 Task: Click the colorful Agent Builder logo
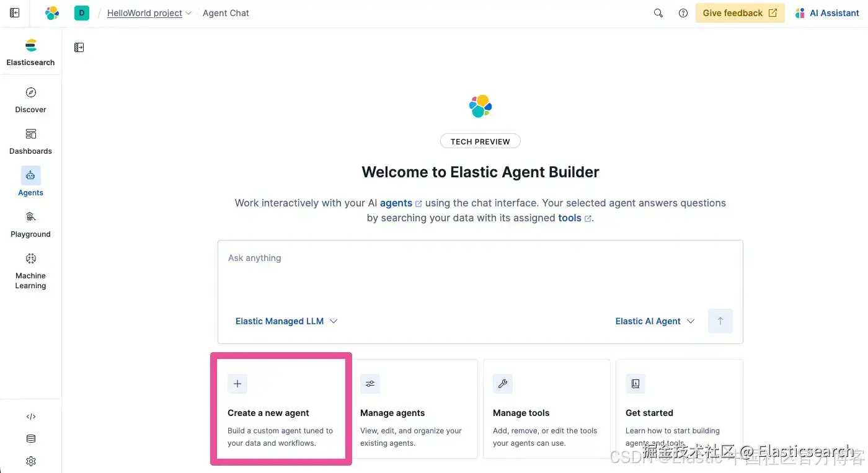pos(480,107)
